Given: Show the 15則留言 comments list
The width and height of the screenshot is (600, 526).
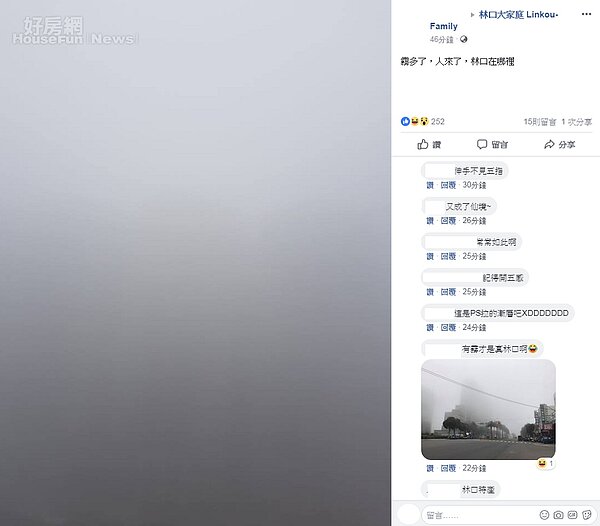Looking at the screenshot, I should [x=540, y=122].
